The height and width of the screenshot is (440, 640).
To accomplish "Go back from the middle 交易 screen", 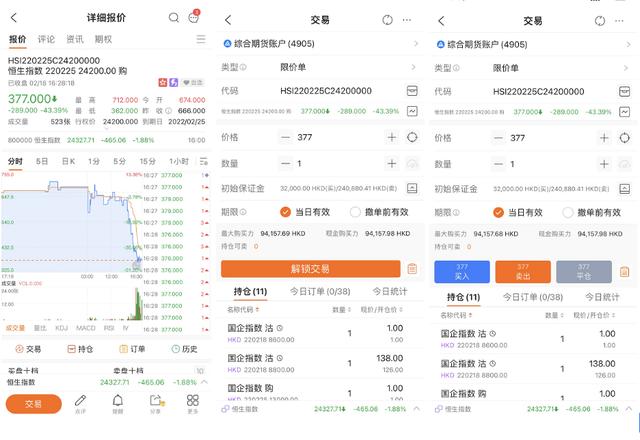I will tap(228, 20).
